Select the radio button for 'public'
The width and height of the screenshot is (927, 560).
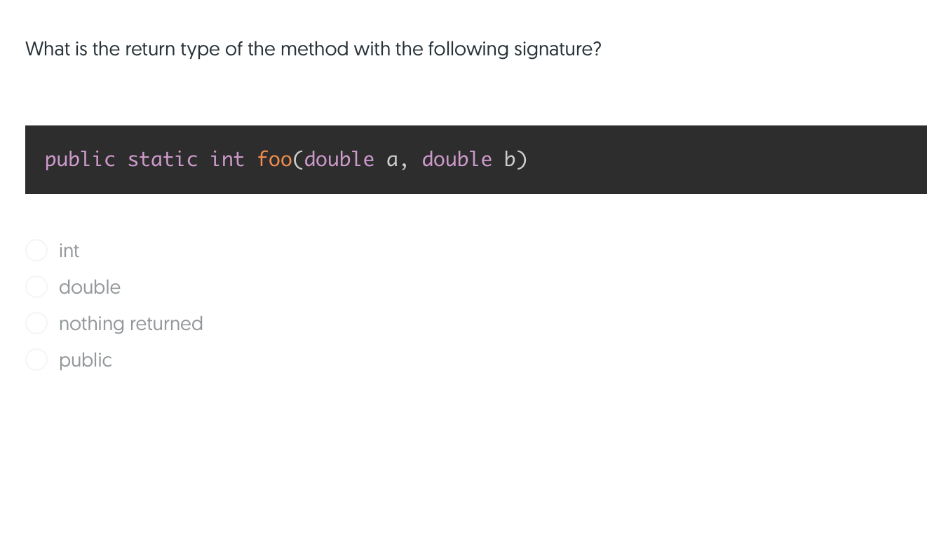[x=36, y=360]
